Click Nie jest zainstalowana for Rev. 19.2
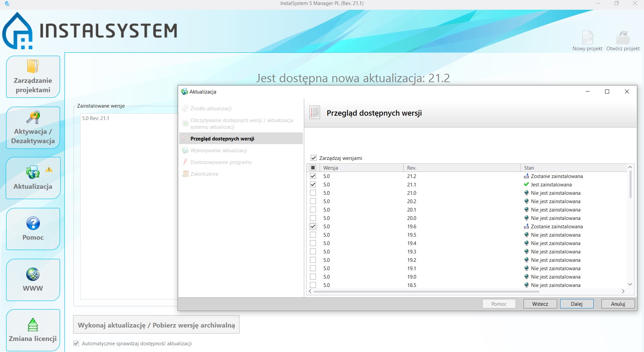644x352 pixels. [x=555, y=260]
